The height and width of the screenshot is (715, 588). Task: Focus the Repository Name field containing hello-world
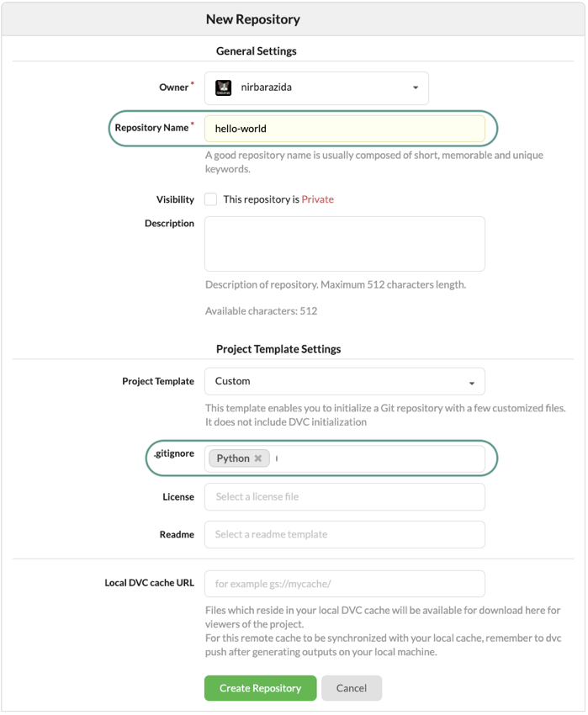[x=344, y=129]
